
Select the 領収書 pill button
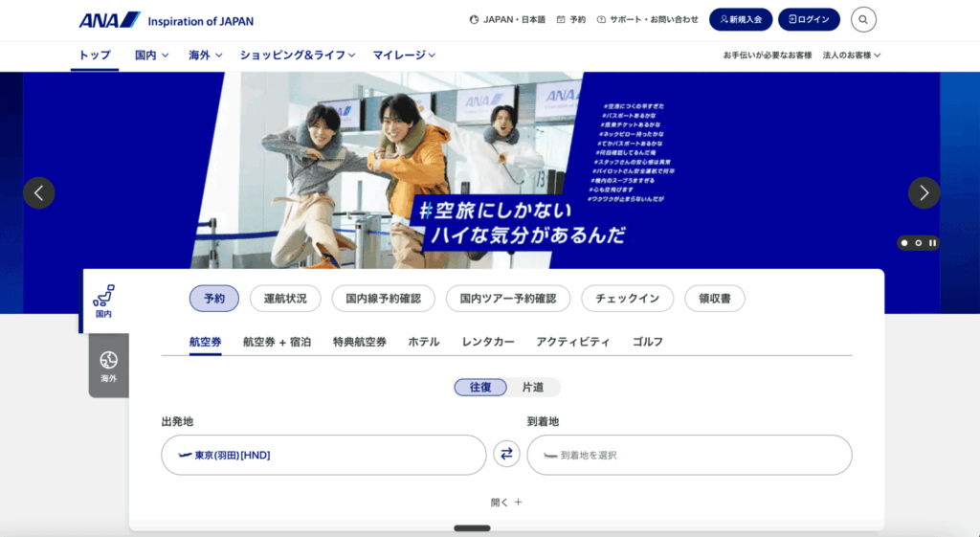[x=715, y=299]
